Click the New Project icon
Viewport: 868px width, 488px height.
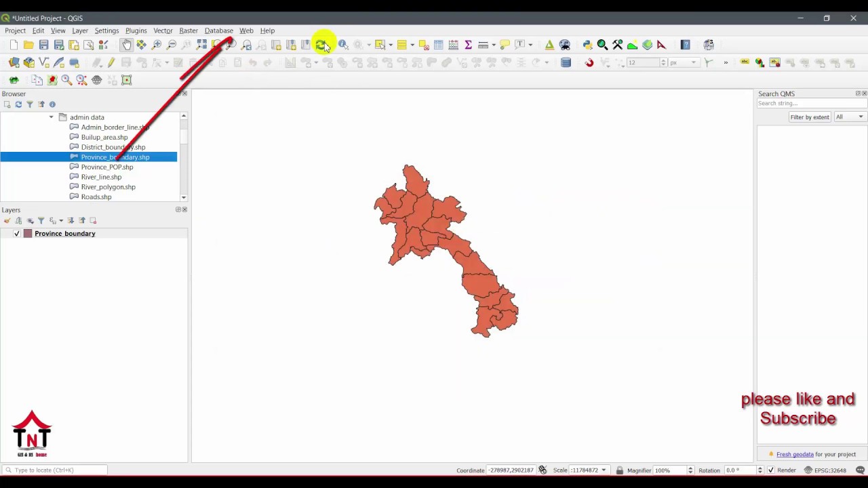pyautogui.click(x=14, y=45)
